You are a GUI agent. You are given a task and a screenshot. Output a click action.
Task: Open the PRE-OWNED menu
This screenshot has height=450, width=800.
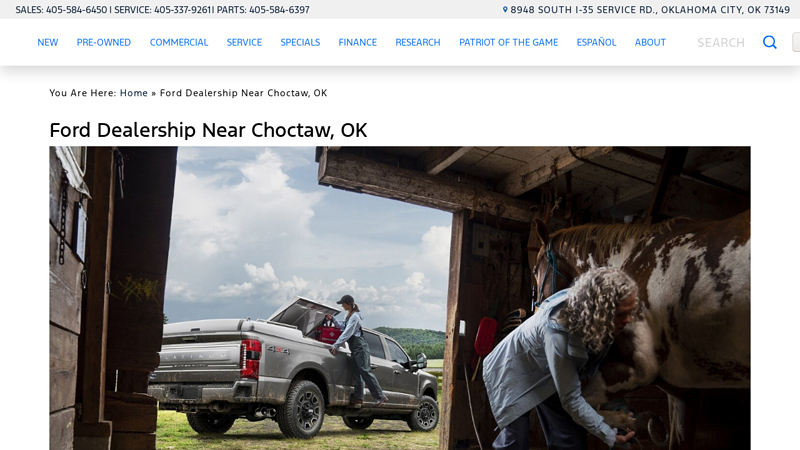104,42
